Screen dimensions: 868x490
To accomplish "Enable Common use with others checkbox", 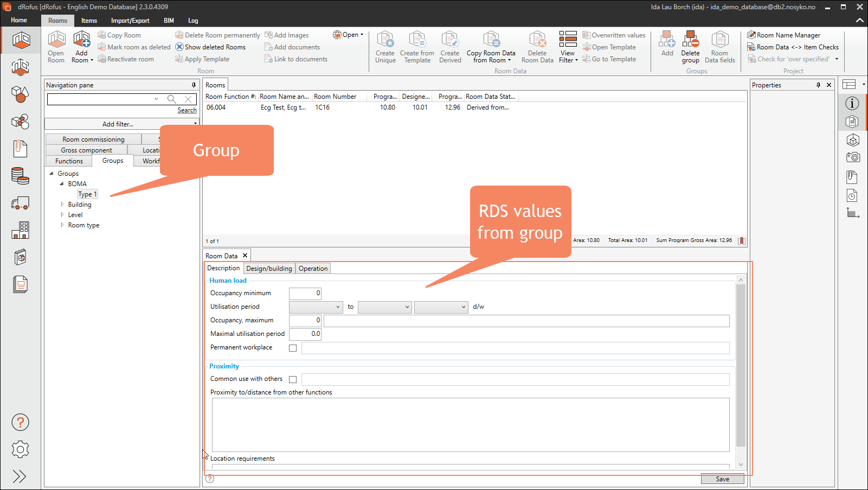I will (x=293, y=380).
